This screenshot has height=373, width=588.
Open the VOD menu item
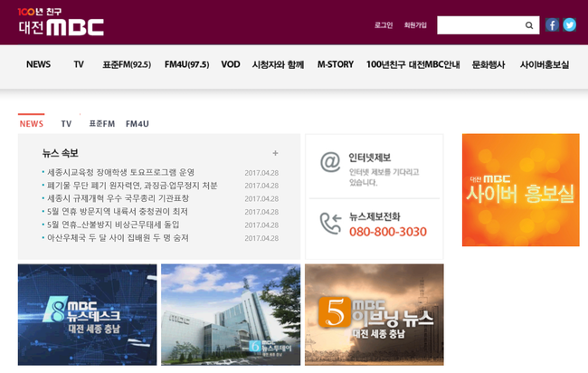[x=231, y=64]
